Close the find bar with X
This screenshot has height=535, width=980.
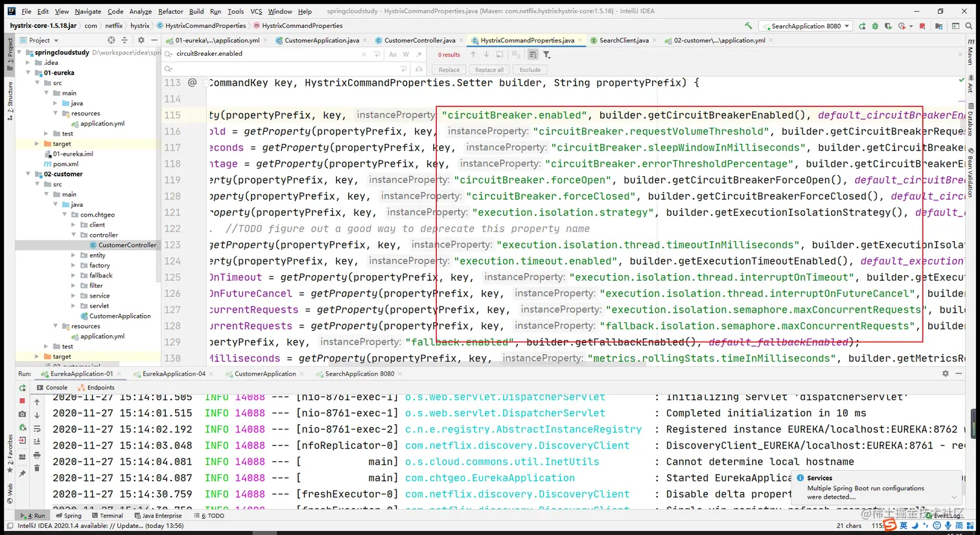click(960, 54)
